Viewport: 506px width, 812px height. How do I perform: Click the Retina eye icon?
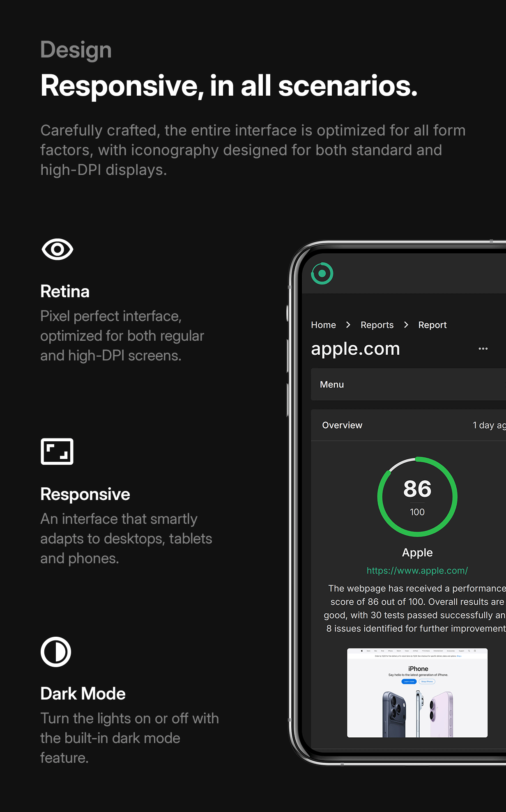click(57, 249)
